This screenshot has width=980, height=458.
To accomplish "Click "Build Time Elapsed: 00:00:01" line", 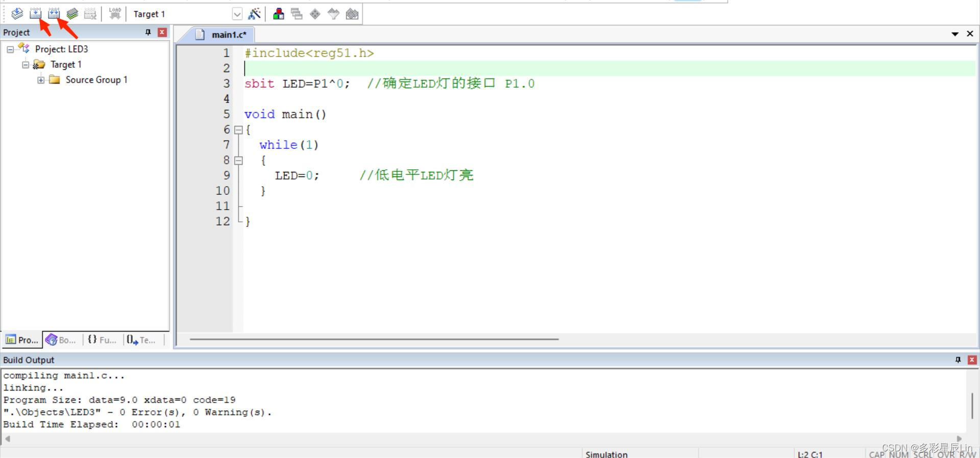I will click(92, 424).
